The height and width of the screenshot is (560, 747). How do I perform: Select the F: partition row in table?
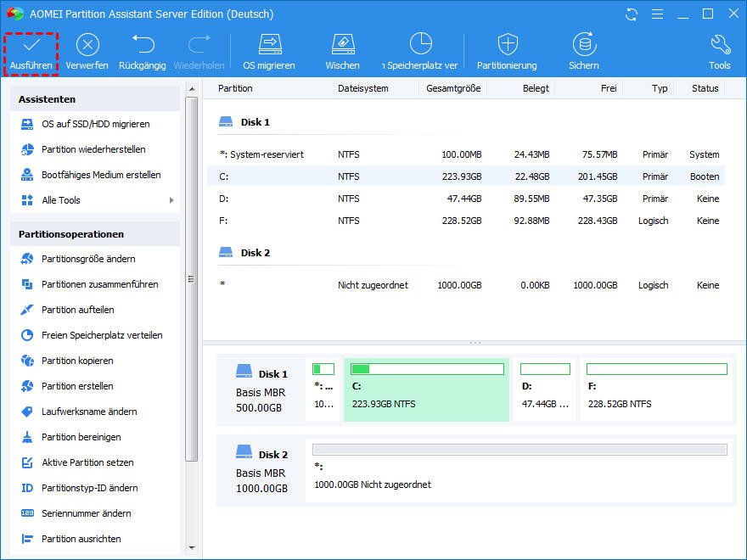[x=467, y=221]
